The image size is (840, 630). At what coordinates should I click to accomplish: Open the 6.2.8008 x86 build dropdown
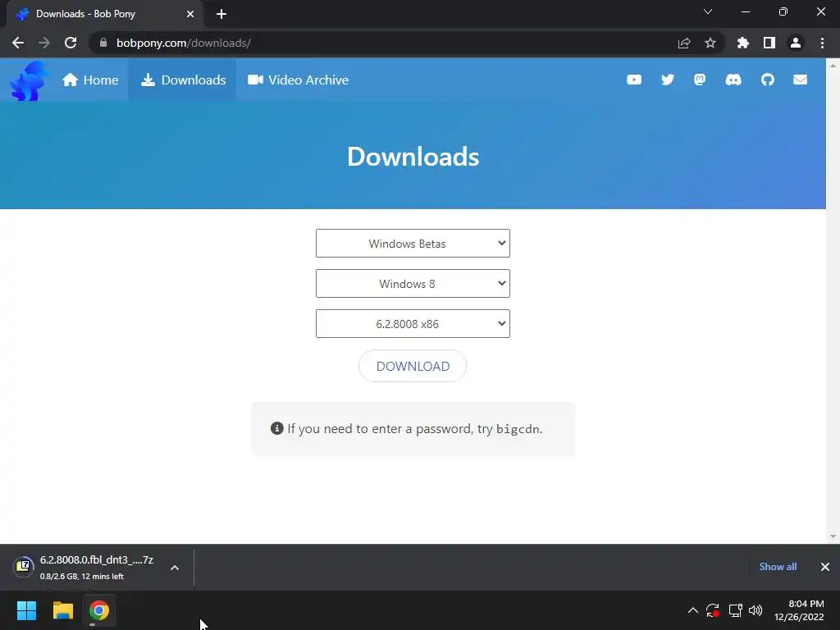[x=413, y=323]
